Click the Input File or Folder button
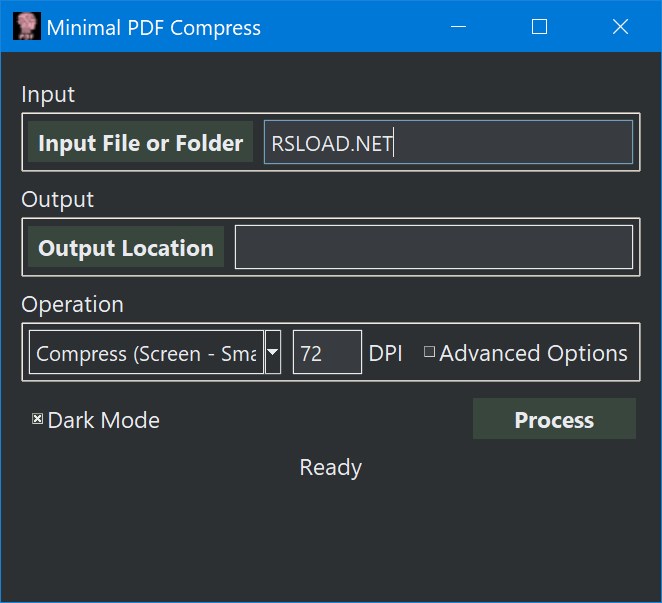 pyautogui.click(x=141, y=142)
